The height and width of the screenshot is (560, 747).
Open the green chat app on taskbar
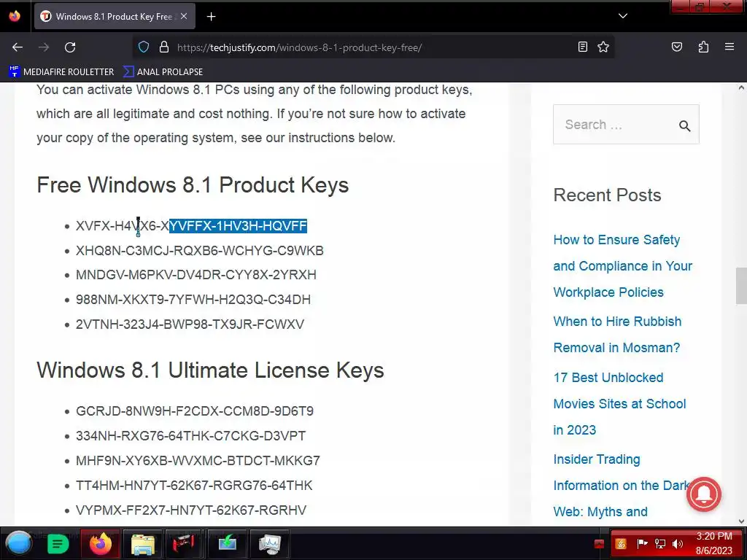(58, 543)
